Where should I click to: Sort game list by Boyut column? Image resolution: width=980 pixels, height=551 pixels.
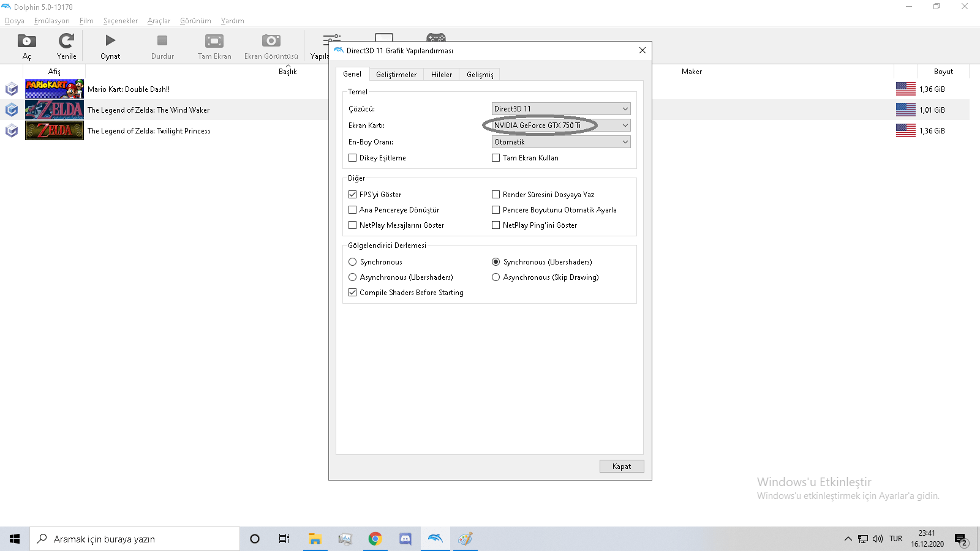pyautogui.click(x=943, y=72)
